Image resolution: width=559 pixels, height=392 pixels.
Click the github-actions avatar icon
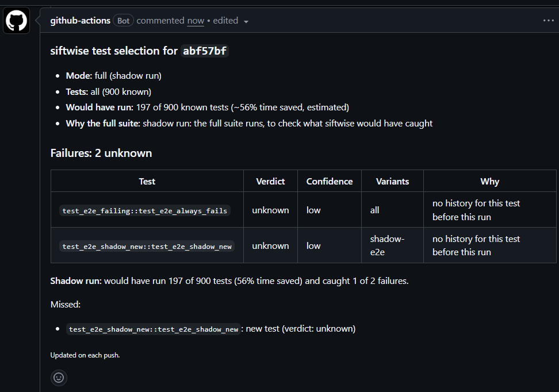[17, 21]
